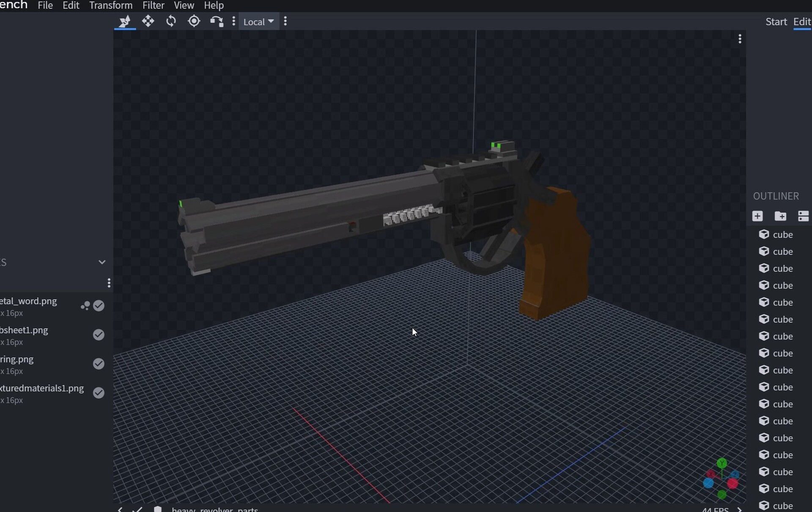Select the Move tool in the toolbar

[x=148, y=21]
